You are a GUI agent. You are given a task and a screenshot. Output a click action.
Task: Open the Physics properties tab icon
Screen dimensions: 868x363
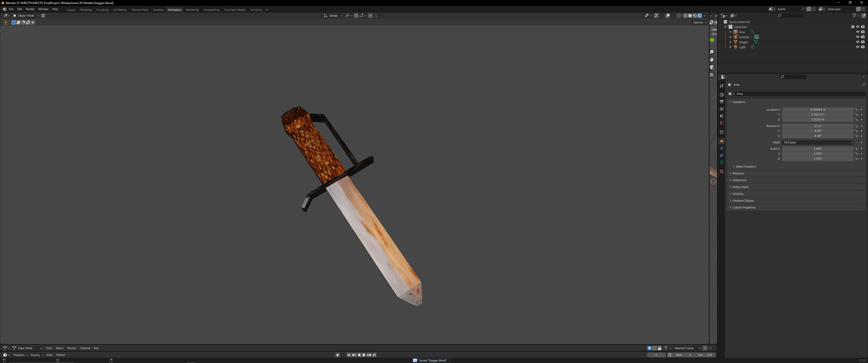point(721,148)
